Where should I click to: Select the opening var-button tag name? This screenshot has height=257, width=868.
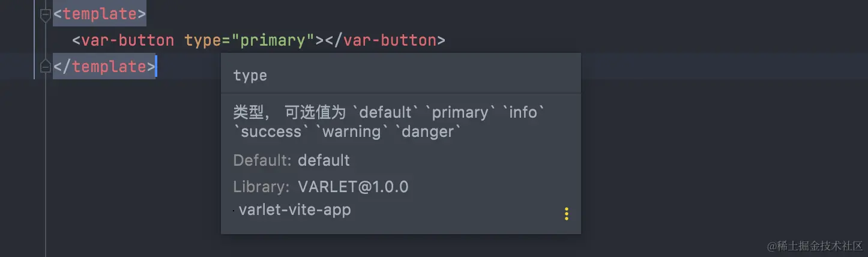[x=128, y=40]
